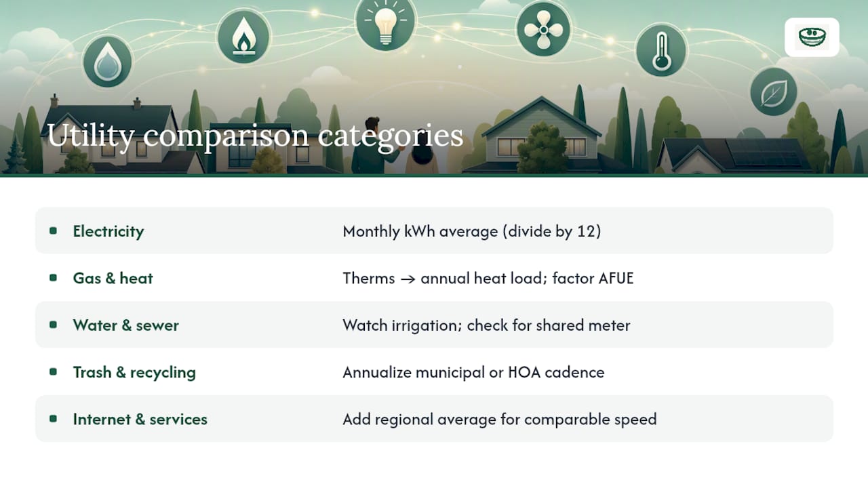Click the leaf icon

(x=774, y=91)
